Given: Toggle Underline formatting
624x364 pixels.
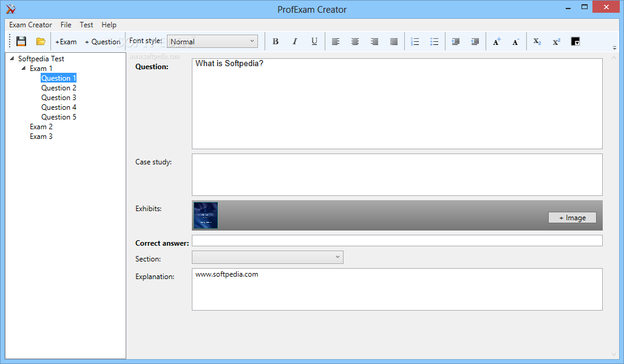Looking at the screenshot, I should (314, 41).
